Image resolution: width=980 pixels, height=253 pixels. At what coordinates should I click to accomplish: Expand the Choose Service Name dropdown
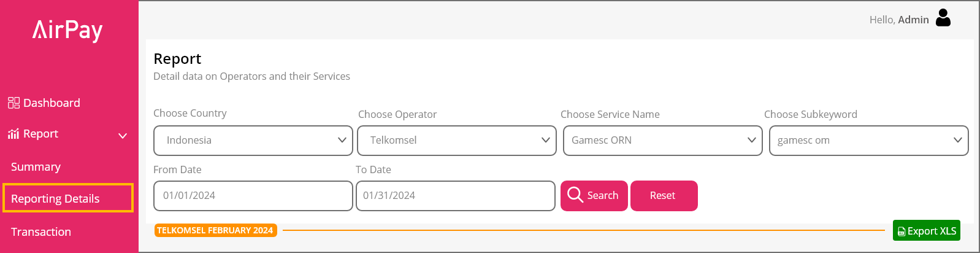[x=663, y=141]
